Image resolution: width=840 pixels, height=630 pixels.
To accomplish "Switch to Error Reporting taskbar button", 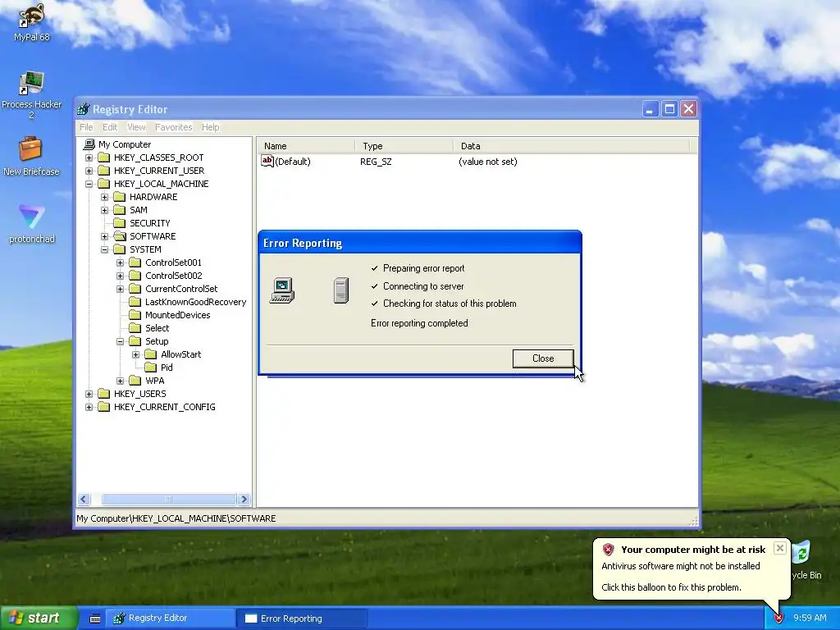I will point(303,619).
